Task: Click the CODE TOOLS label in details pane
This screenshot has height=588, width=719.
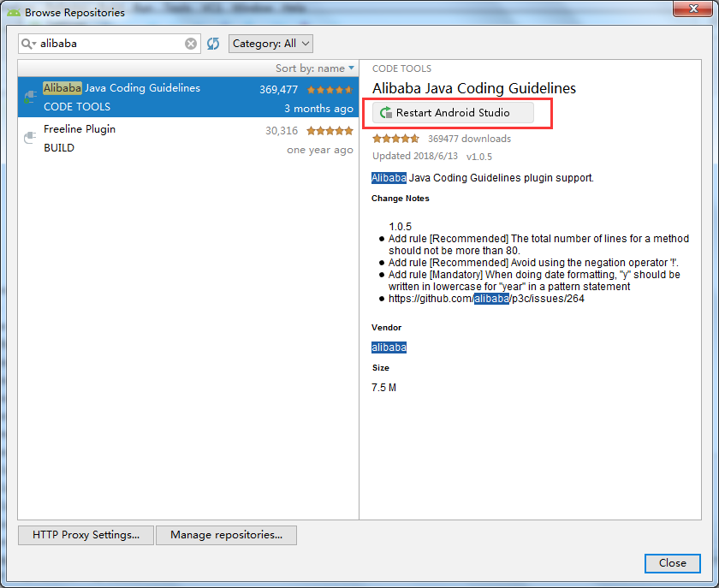Action: pos(401,68)
